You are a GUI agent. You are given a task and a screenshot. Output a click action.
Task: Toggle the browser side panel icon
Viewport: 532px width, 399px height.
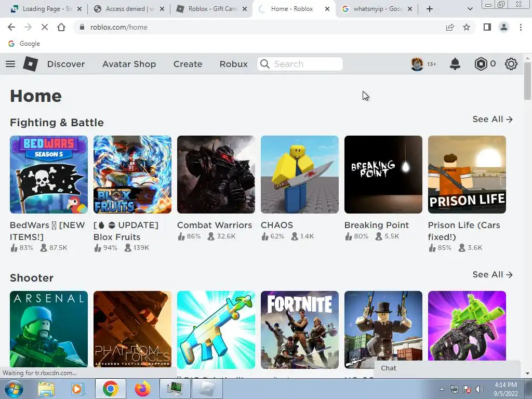tap(487, 27)
